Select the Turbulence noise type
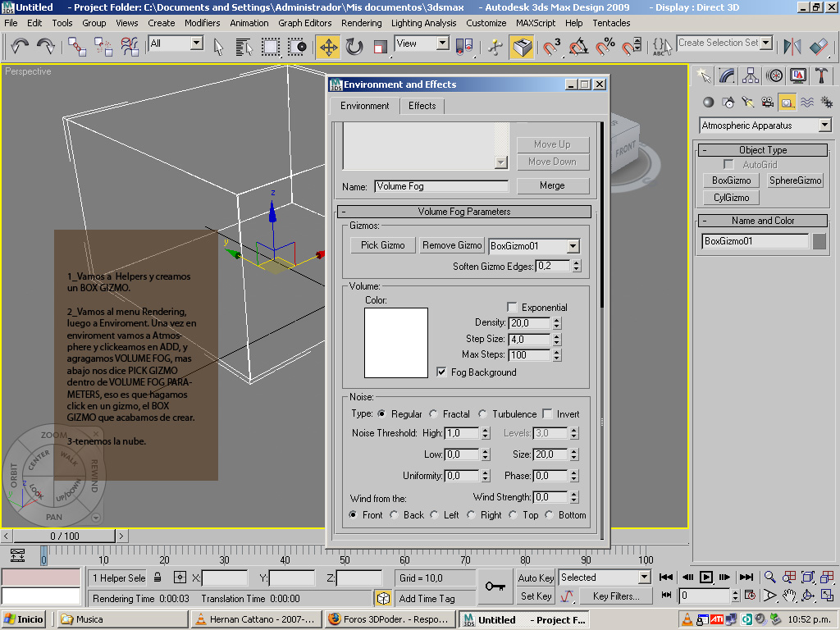 tap(482, 413)
